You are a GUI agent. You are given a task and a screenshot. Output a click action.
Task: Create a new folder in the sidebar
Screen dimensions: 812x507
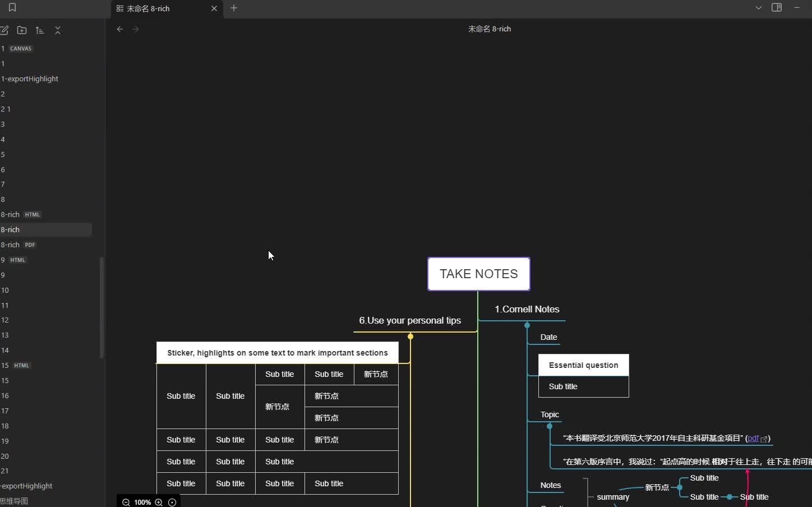click(22, 30)
